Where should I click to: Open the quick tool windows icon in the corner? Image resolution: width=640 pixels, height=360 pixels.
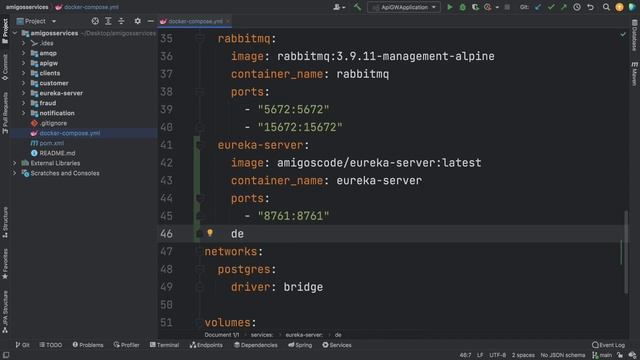coord(6,356)
